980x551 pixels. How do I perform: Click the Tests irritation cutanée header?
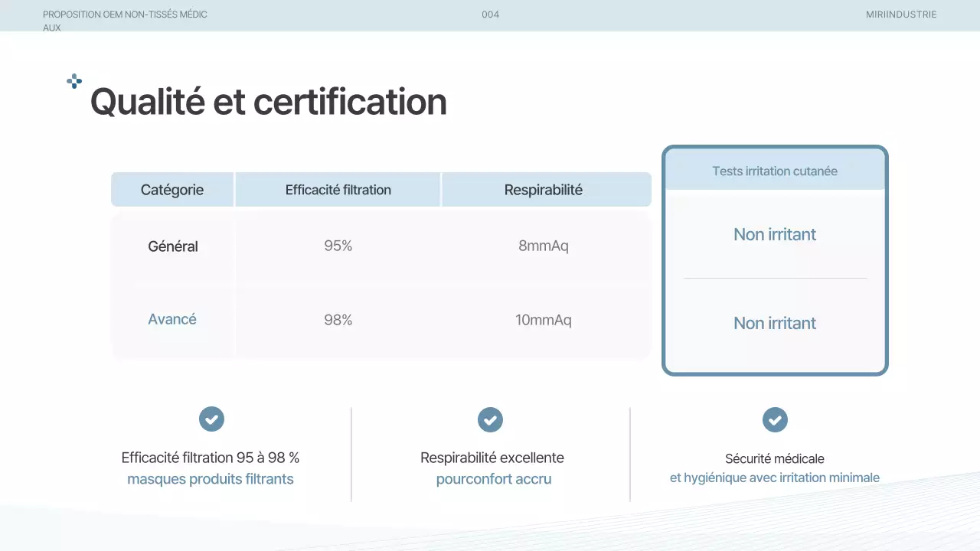pos(774,171)
